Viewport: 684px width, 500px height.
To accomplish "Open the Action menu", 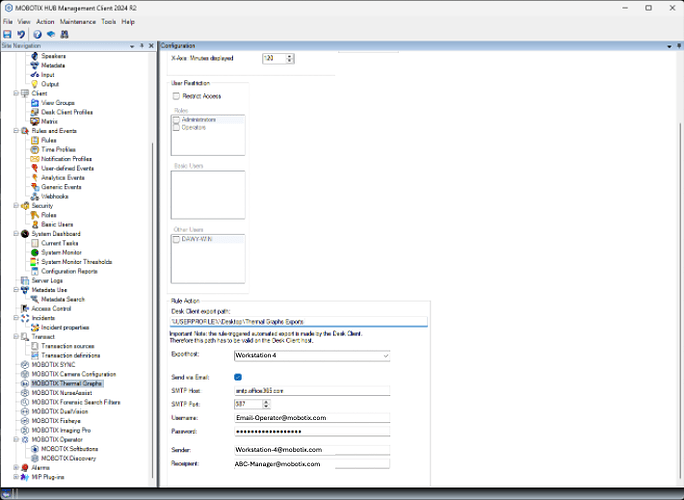I will 45,21.
